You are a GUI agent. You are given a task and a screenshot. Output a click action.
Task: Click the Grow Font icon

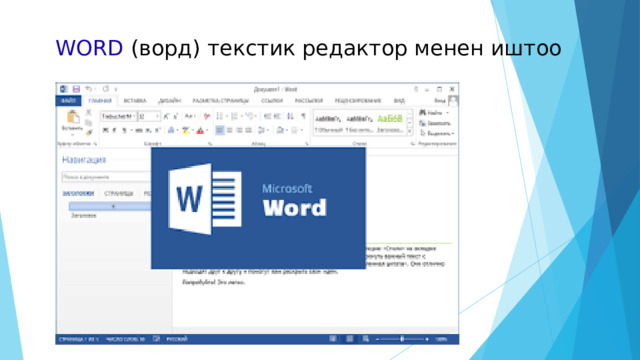tap(166, 116)
